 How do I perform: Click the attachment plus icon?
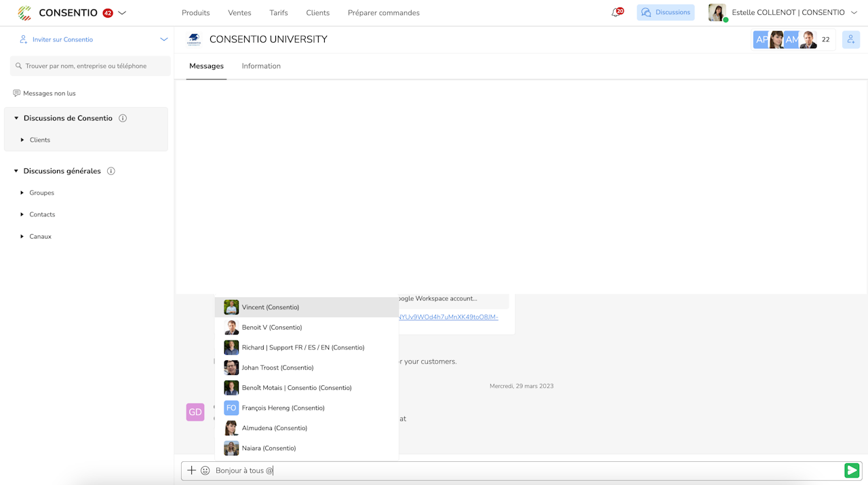(191, 470)
